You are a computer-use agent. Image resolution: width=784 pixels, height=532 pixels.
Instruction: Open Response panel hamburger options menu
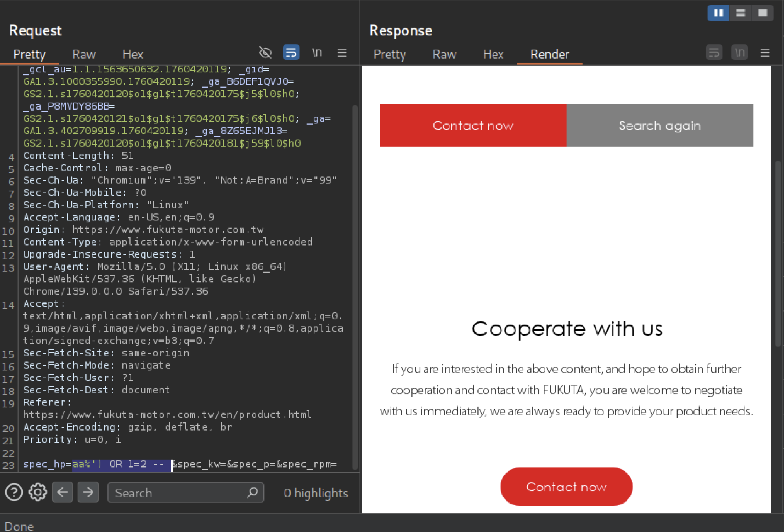click(765, 53)
